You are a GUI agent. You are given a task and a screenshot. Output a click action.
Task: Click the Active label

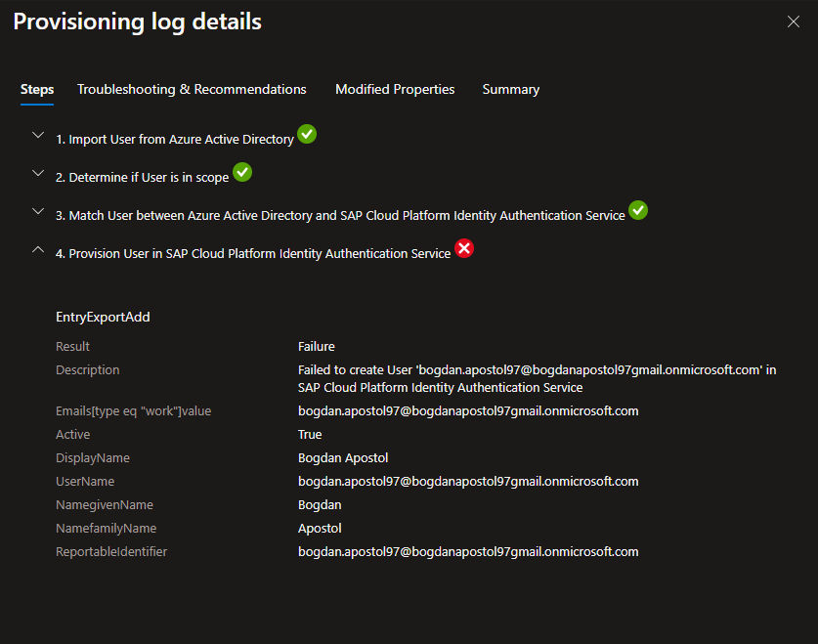pos(72,434)
